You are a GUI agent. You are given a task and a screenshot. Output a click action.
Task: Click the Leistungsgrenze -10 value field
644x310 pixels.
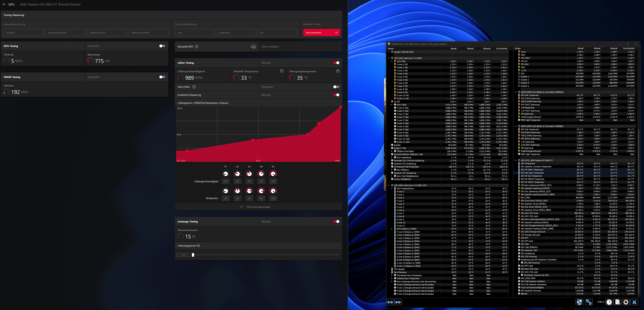183,255
